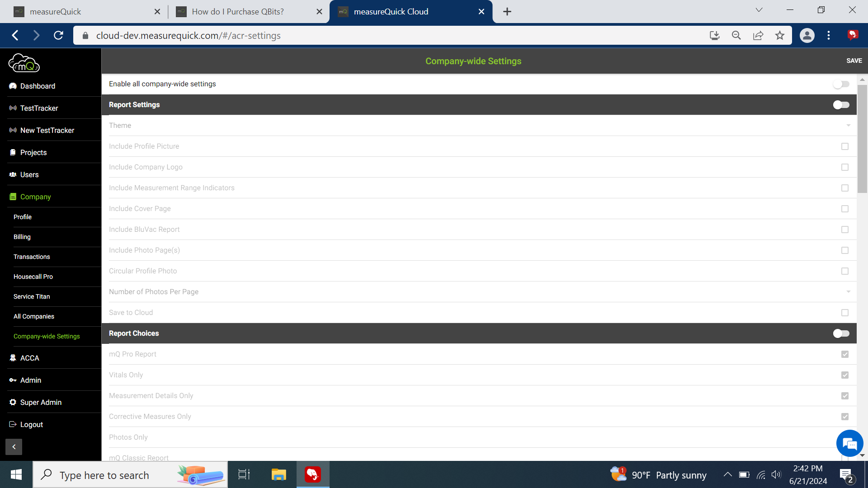This screenshot has height=488, width=868.
Task: Check Include BluVac Report
Action: [845, 230]
